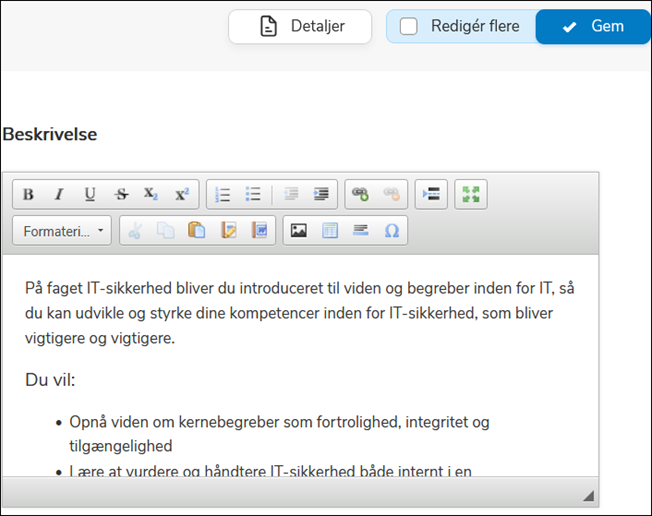Apply superscript formatting
652x516 pixels.
[x=182, y=195]
